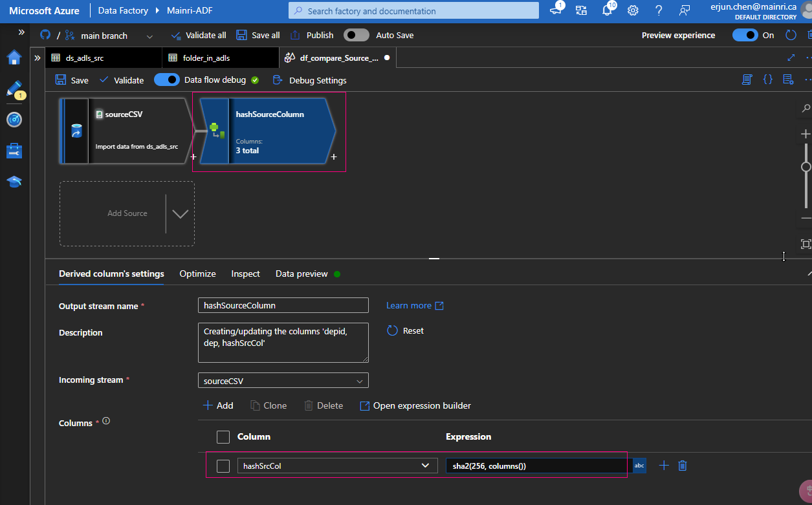Disable the Data flow debug toggle
The width and height of the screenshot is (812, 505).
pos(167,80)
